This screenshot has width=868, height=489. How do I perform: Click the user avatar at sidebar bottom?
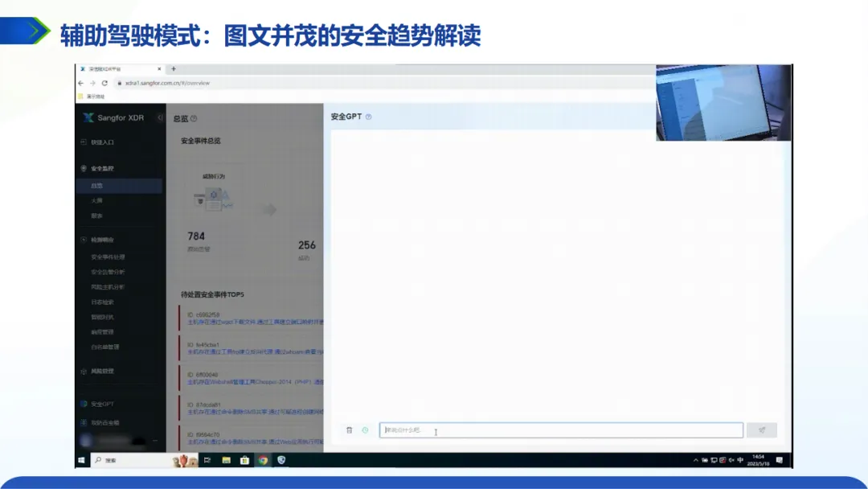tap(86, 441)
